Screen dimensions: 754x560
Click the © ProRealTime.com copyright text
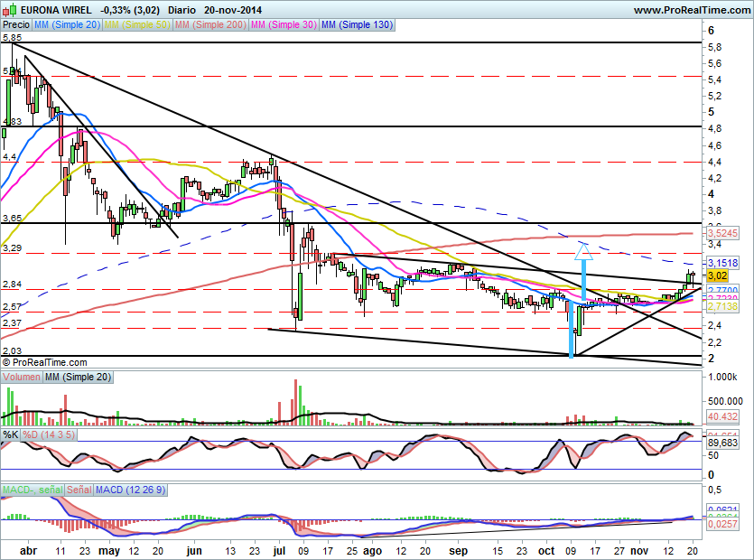point(46,361)
